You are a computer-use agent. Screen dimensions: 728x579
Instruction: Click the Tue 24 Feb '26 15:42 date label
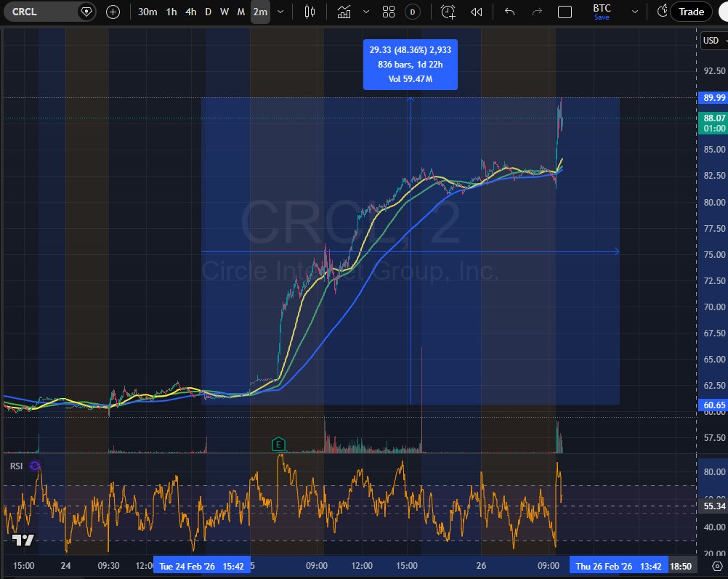click(201, 567)
